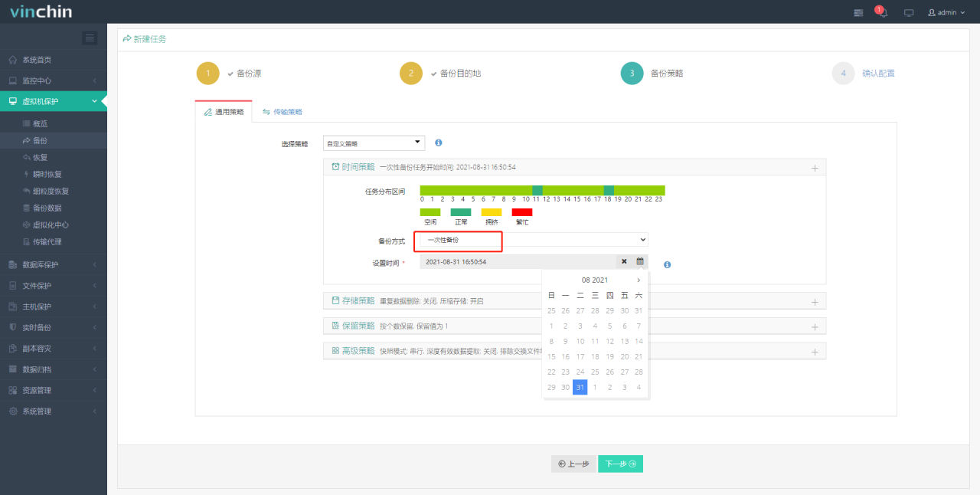The width and height of the screenshot is (980, 495).
Task: Expand 文件保护 sidebar menu
Action: [54, 286]
